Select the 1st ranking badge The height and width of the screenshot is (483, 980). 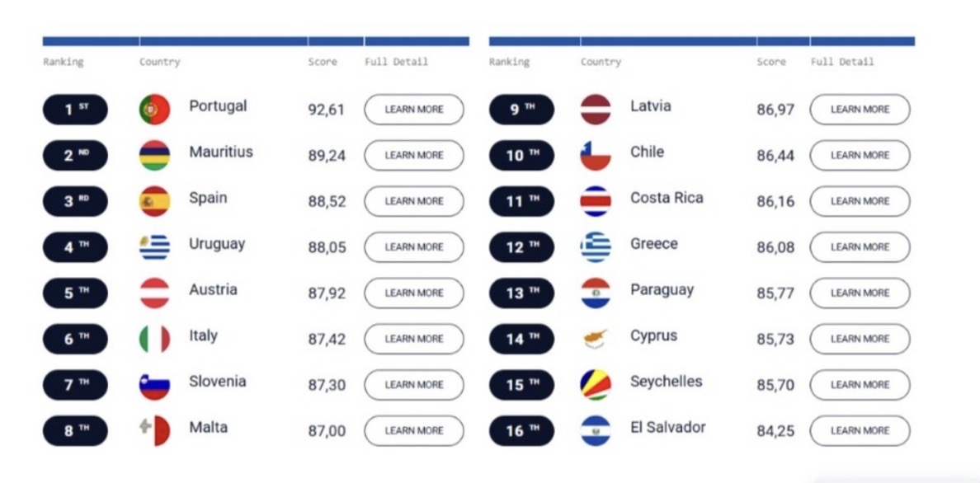tap(75, 110)
